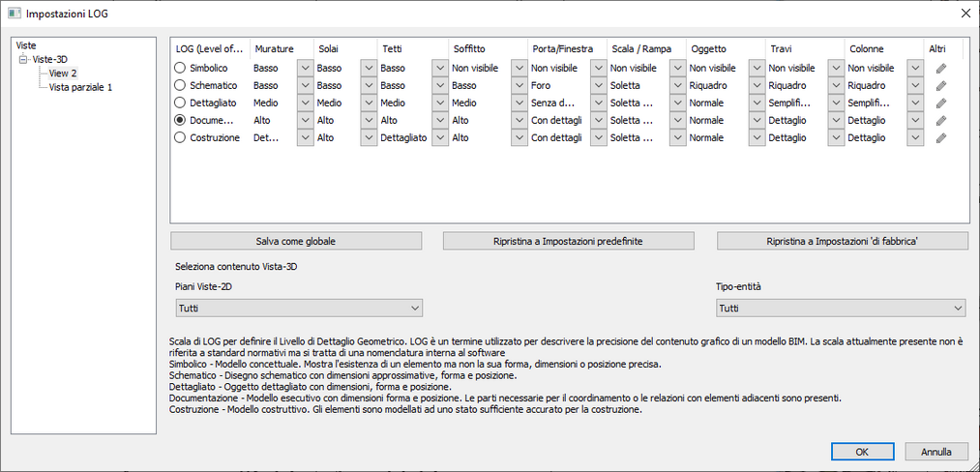Click 'Dettagliato' in Costruzione Tetti cell

pos(403,138)
